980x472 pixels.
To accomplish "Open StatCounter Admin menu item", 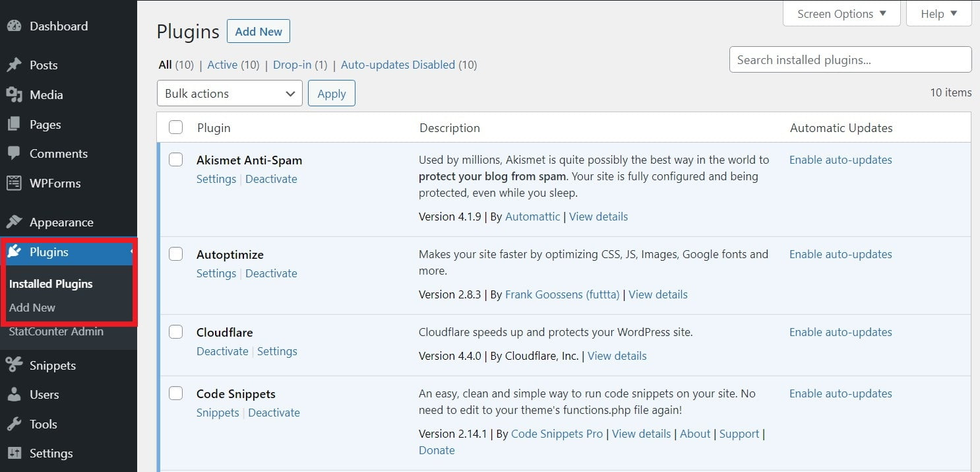I will pos(56,331).
